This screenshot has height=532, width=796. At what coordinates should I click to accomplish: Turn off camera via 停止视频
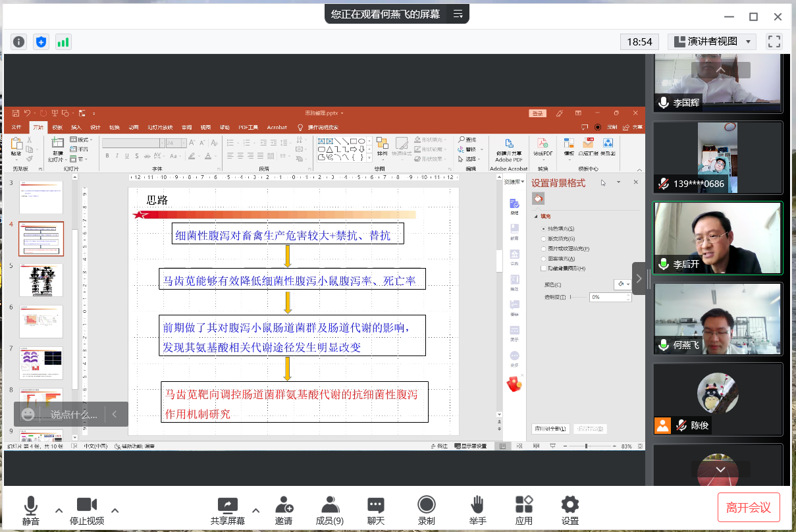point(87,510)
